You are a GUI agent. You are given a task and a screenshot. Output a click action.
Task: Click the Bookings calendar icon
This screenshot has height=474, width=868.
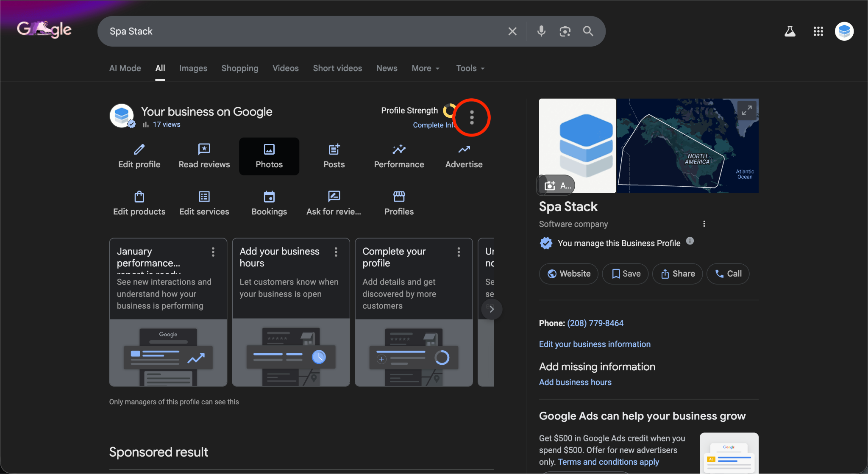click(x=269, y=197)
